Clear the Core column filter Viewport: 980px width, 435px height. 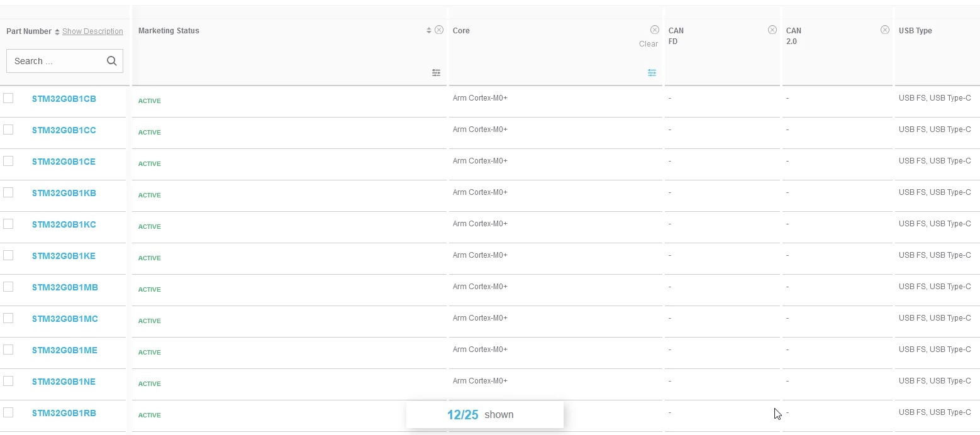click(649, 44)
